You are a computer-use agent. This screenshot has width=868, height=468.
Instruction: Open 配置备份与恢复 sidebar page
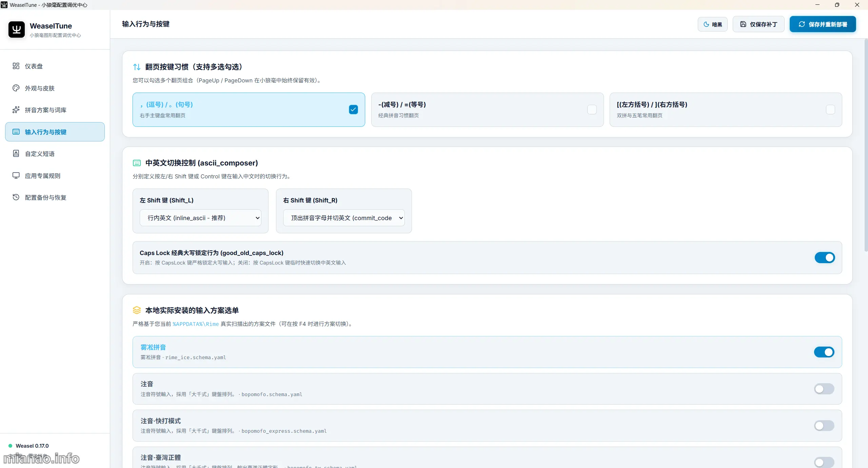(x=55, y=197)
